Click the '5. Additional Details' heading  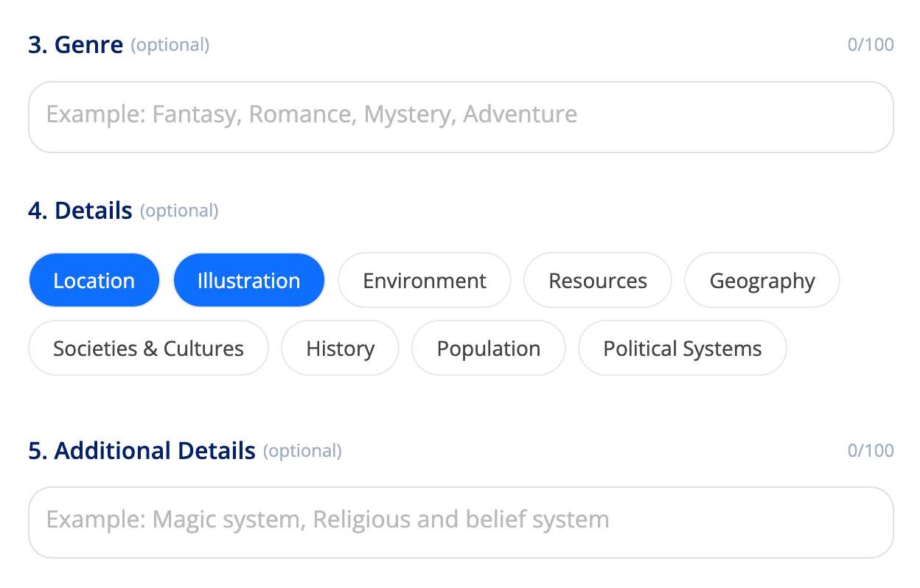(x=142, y=450)
